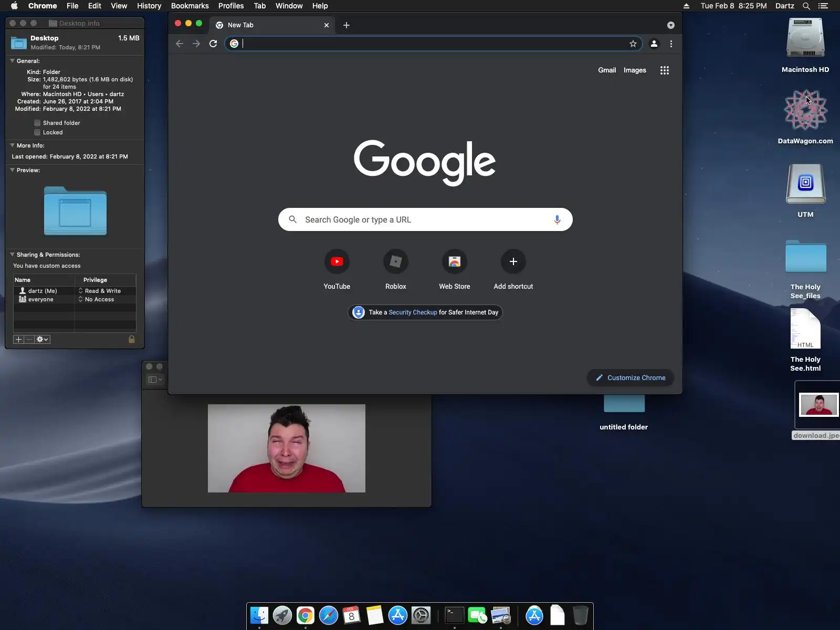This screenshot has width=840, height=630.
Task: Select the UTM drive icon on desktop
Action: 805,184
